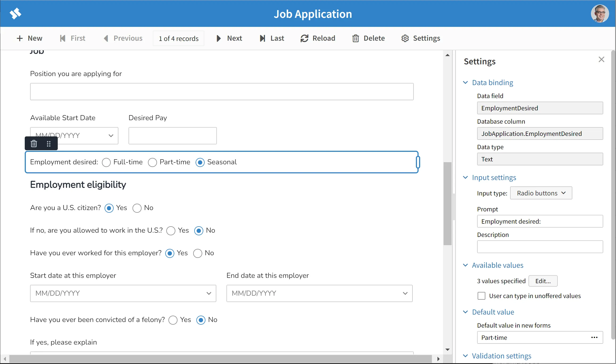This screenshot has width=616, height=364.
Task: Click inside the Desired Pay field
Action: (172, 136)
